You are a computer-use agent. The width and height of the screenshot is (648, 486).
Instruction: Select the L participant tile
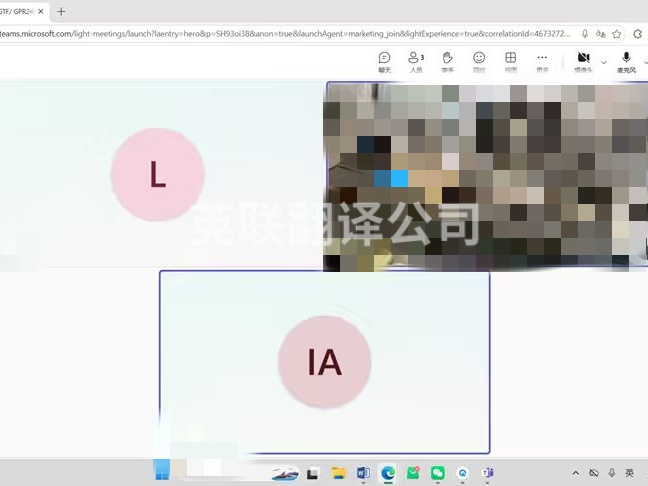[161, 176]
